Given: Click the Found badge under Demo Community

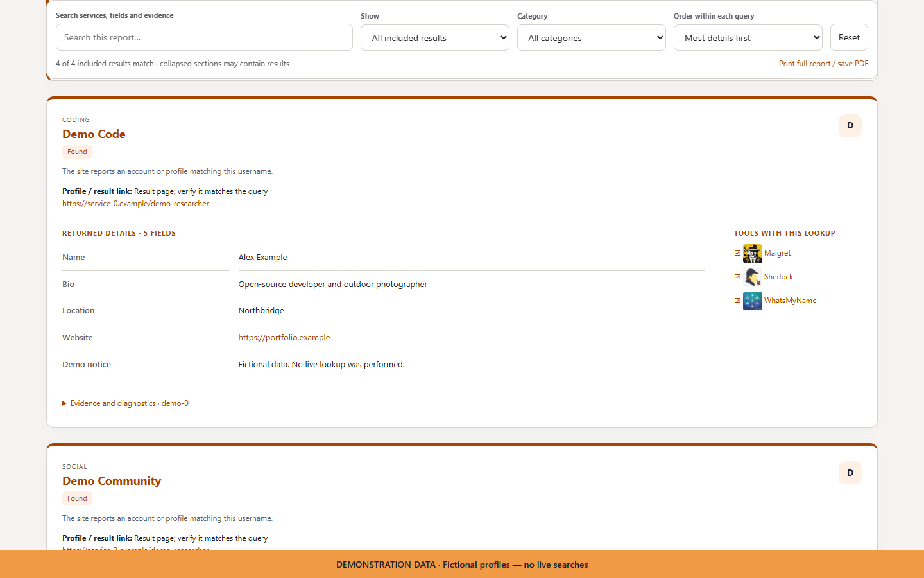Looking at the screenshot, I should pos(77,498).
